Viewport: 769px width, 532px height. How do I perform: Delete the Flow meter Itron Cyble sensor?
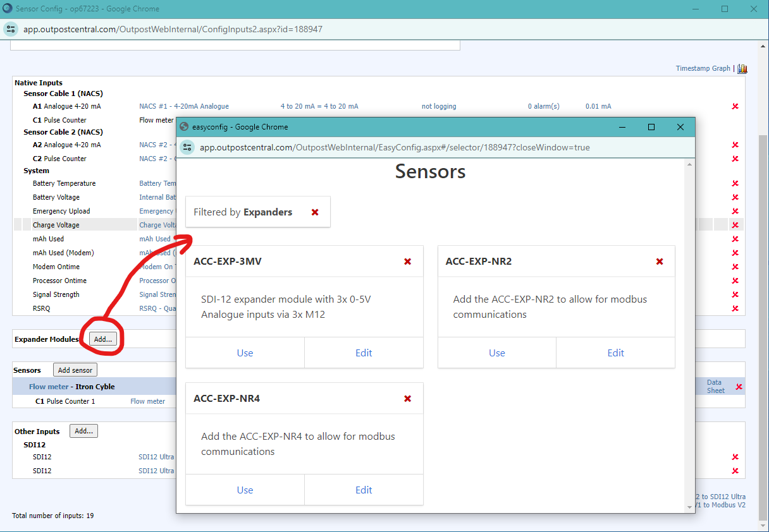[x=739, y=387]
